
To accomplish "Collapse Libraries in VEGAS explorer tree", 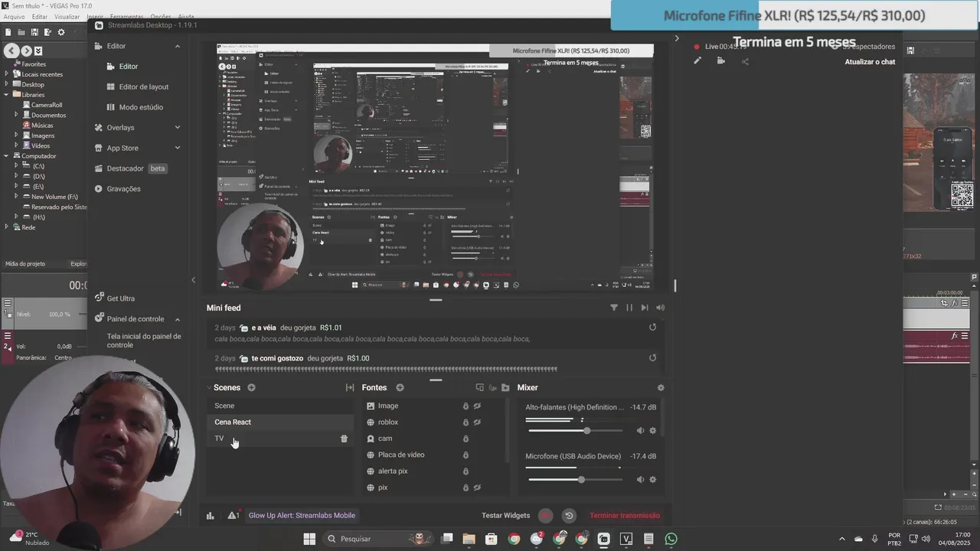I will [7, 95].
